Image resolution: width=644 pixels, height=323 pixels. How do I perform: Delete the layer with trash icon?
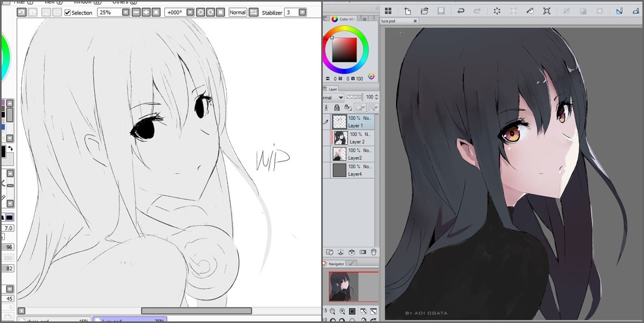point(374,252)
